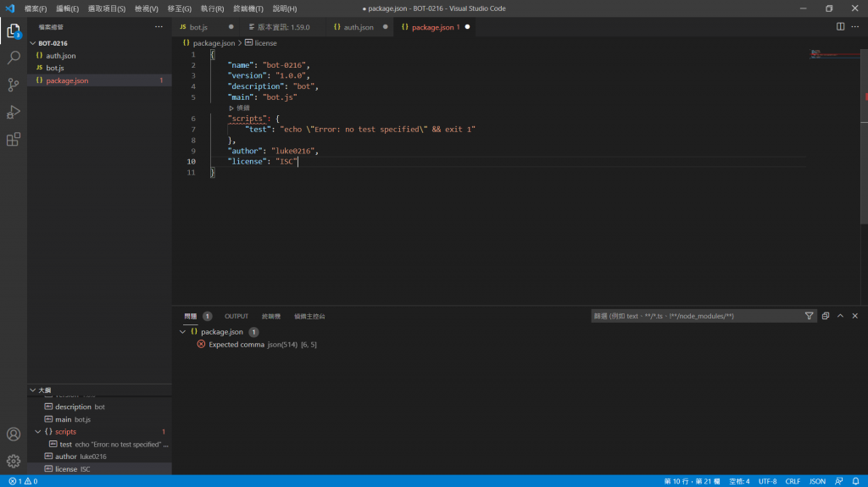Screen dimensions: 868x487
Task: Switch to the terminal panel tab
Action: tap(270, 316)
